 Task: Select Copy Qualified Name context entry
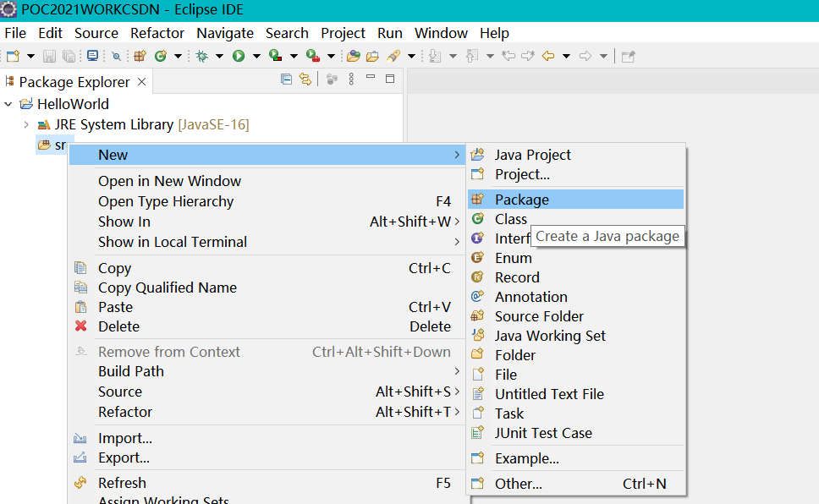[267, 288]
